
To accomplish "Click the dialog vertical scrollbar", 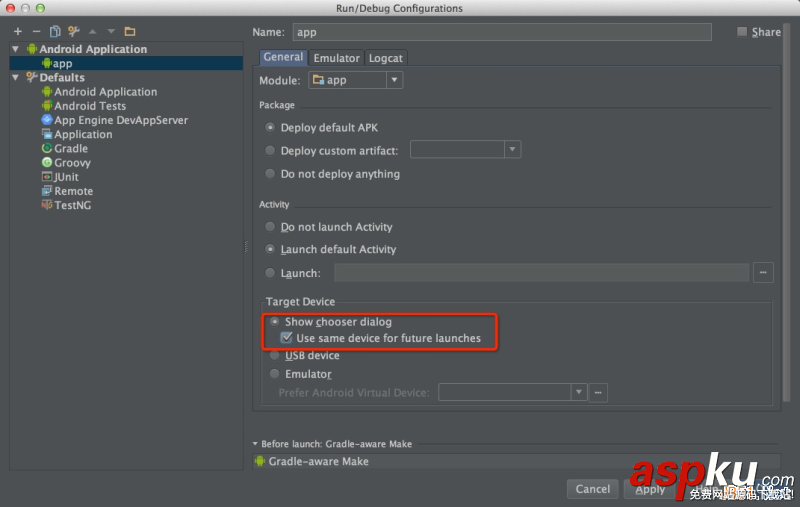I will point(786,214).
